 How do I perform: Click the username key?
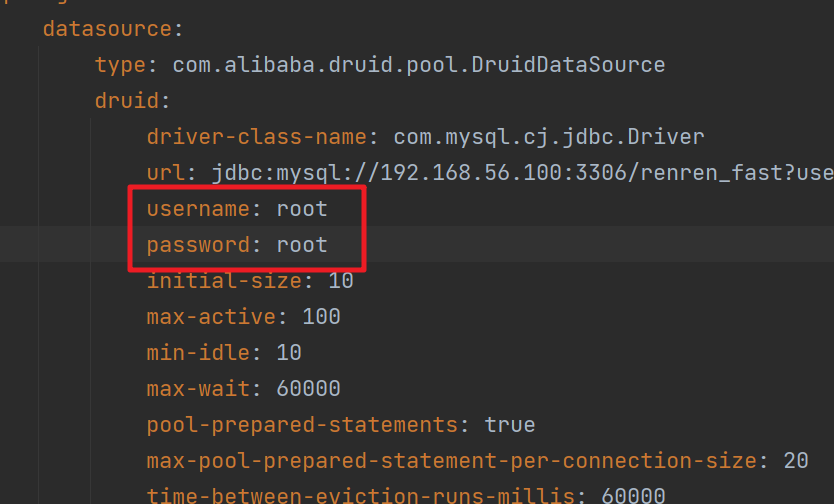pyautogui.click(x=198, y=209)
